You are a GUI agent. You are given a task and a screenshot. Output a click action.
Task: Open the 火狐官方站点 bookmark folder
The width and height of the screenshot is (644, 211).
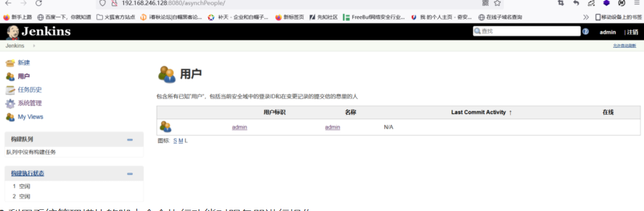(116, 17)
